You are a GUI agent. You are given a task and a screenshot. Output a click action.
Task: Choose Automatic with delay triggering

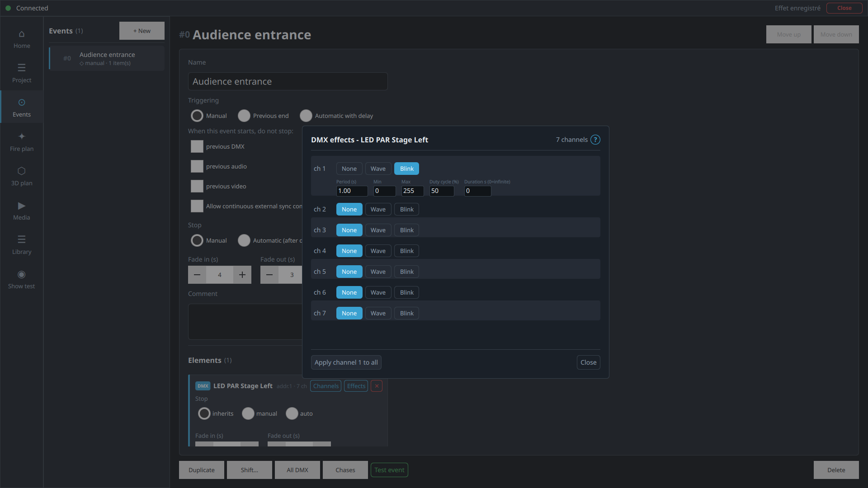[306, 116]
